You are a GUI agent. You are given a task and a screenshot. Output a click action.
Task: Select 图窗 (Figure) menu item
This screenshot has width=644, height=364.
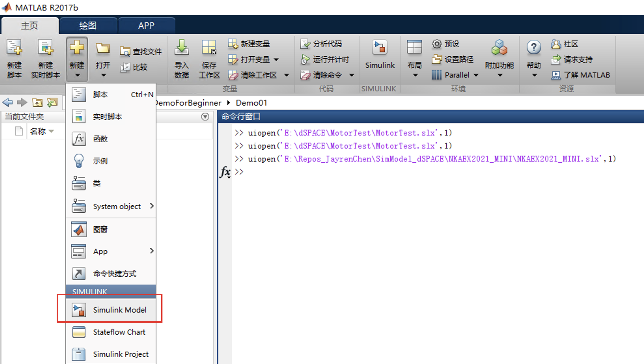[x=111, y=229]
